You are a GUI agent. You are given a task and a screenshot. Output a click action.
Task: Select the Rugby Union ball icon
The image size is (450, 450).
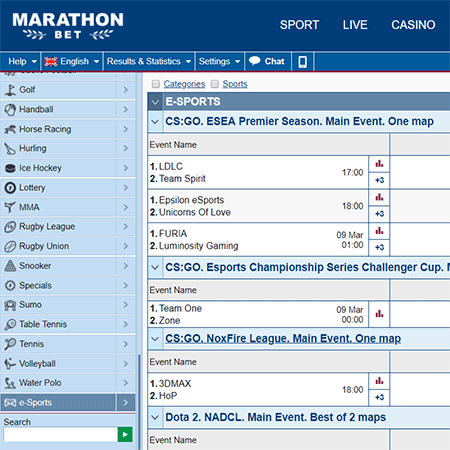tap(10, 246)
